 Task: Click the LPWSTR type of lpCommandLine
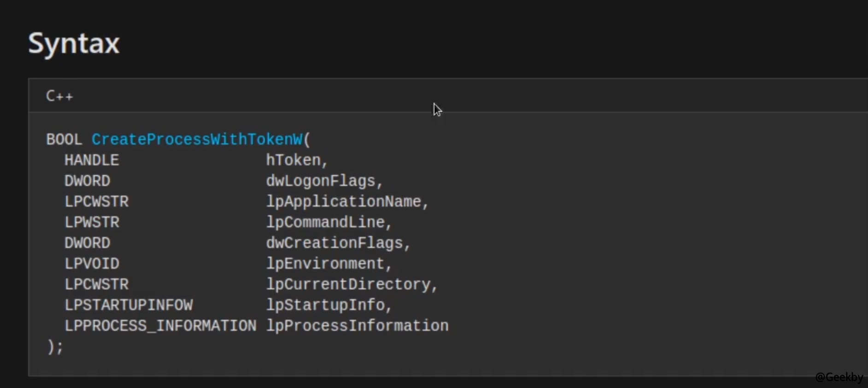pyautogui.click(x=92, y=222)
